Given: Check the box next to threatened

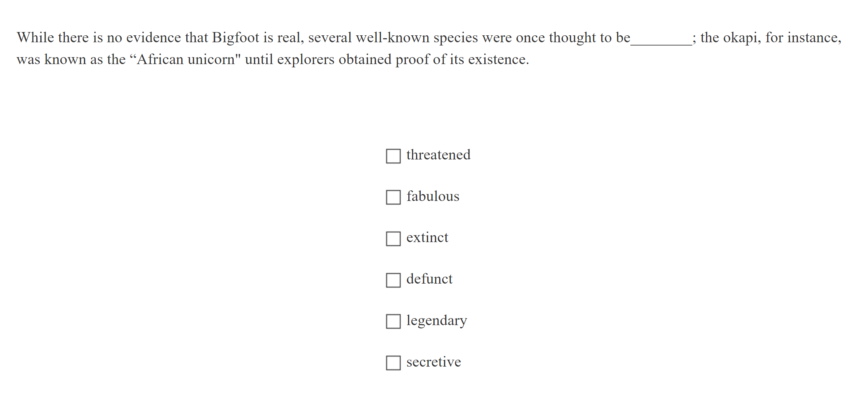Looking at the screenshot, I should click(393, 156).
